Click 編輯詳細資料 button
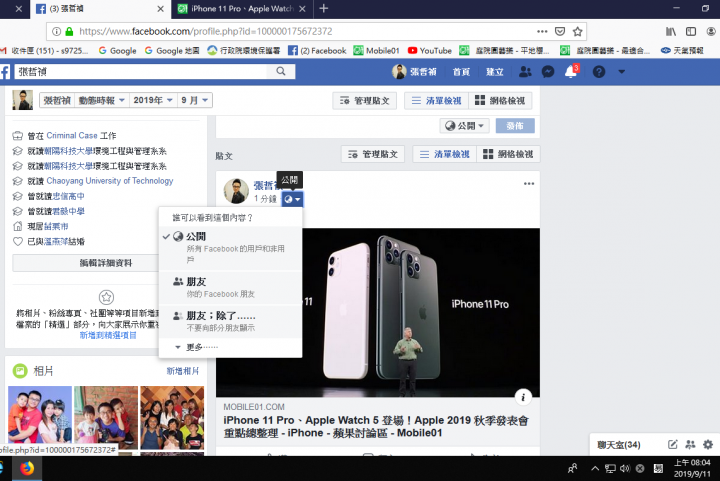720x481 pixels. tap(106, 263)
